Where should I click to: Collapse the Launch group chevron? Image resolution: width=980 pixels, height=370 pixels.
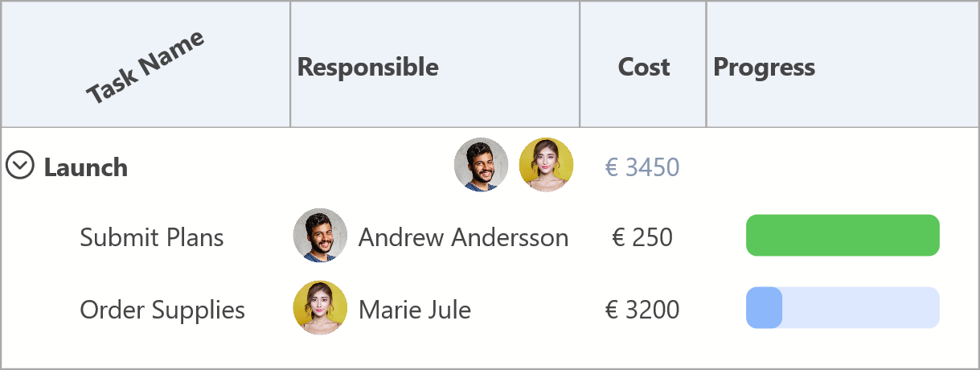pos(19,166)
